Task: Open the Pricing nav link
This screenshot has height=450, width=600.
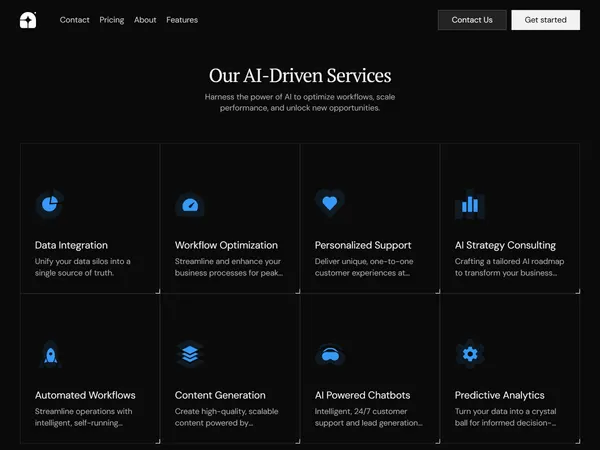Action: 112,20
